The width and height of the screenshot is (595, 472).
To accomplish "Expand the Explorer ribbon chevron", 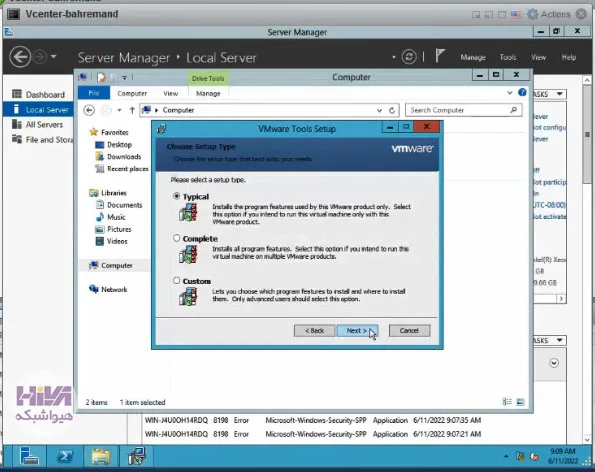I will [x=510, y=93].
